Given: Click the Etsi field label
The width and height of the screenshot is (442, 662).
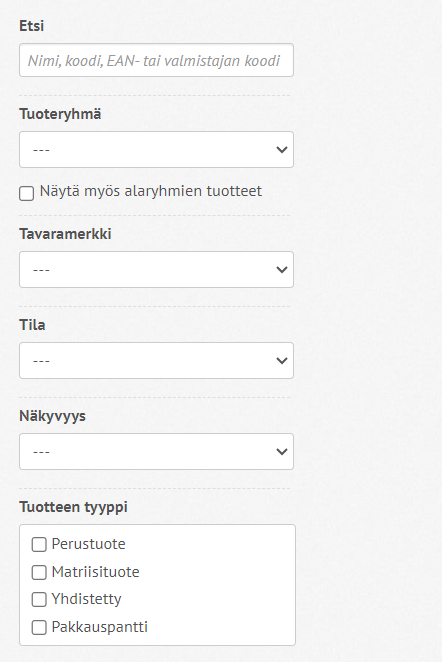Looking at the screenshot, I should pyautogui.click(x=32, y=26).
